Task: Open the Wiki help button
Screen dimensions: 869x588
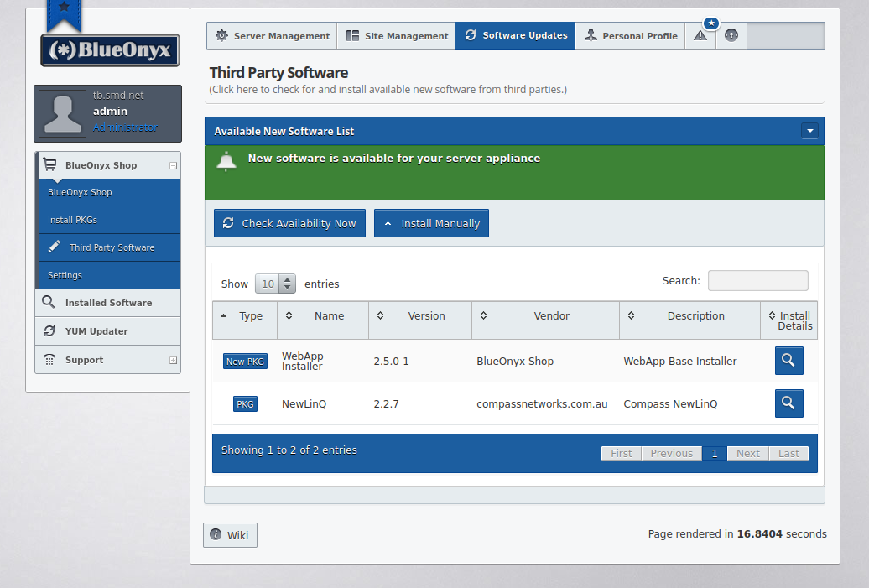Action: pyautogui.click(x=230, y=535)
